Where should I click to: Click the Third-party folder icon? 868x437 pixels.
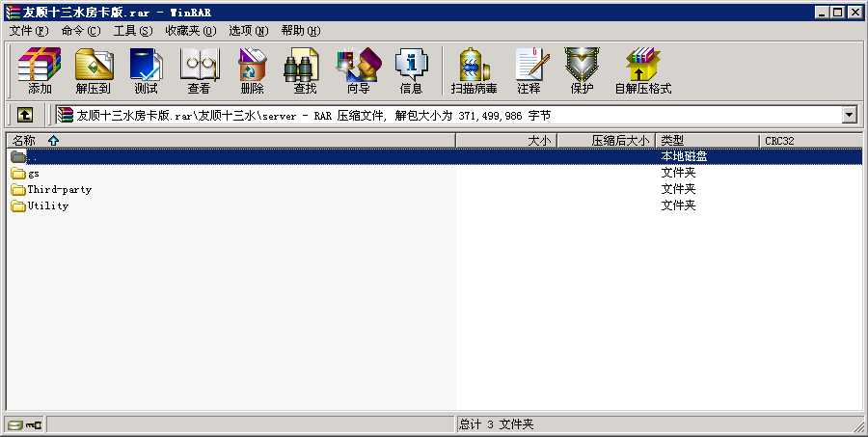(x=18, y=189)
